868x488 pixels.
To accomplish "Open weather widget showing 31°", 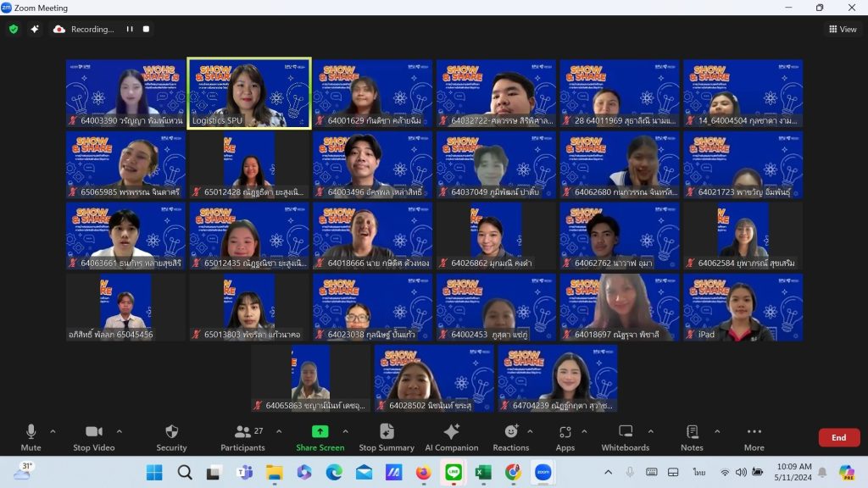I will tap(23, 471).
